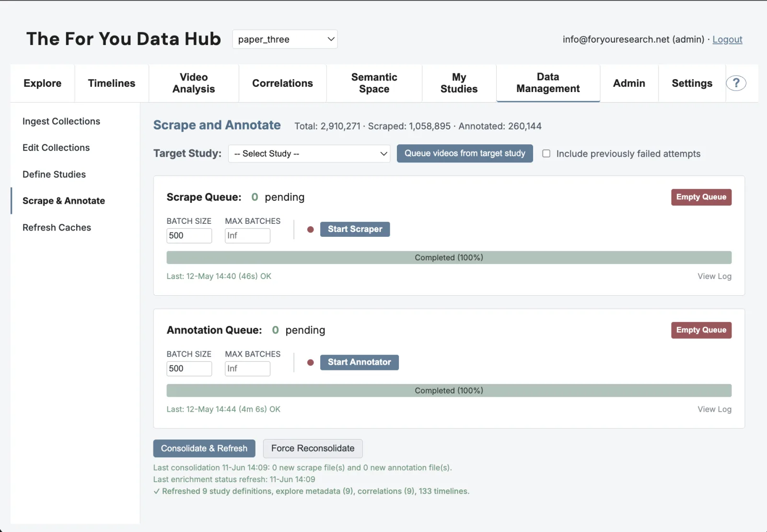Click the Refreshed 9 study definitions message
This screenshot has height=532, width=767.
[x=311, y=491]
